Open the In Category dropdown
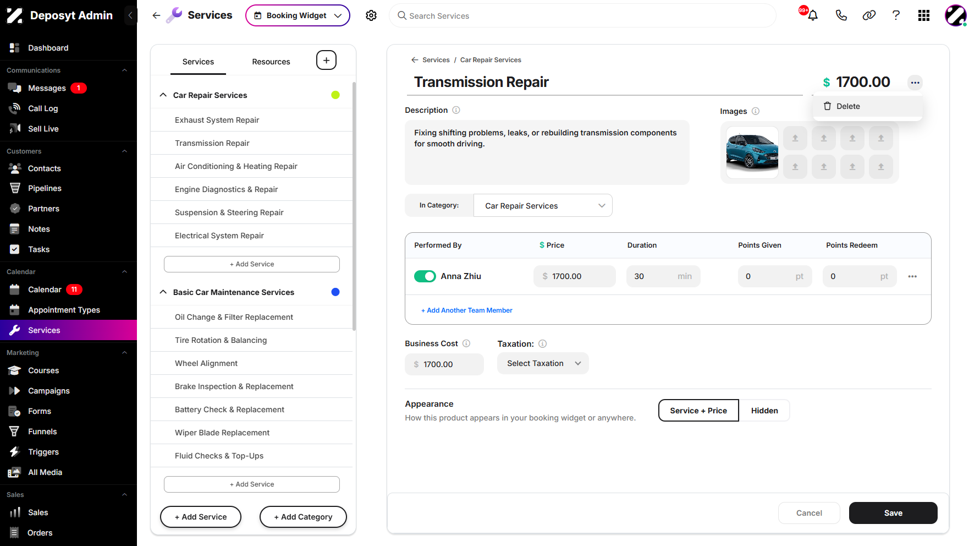Image resolution: width=980 pixels, height=546 pixels. (543, 206)
